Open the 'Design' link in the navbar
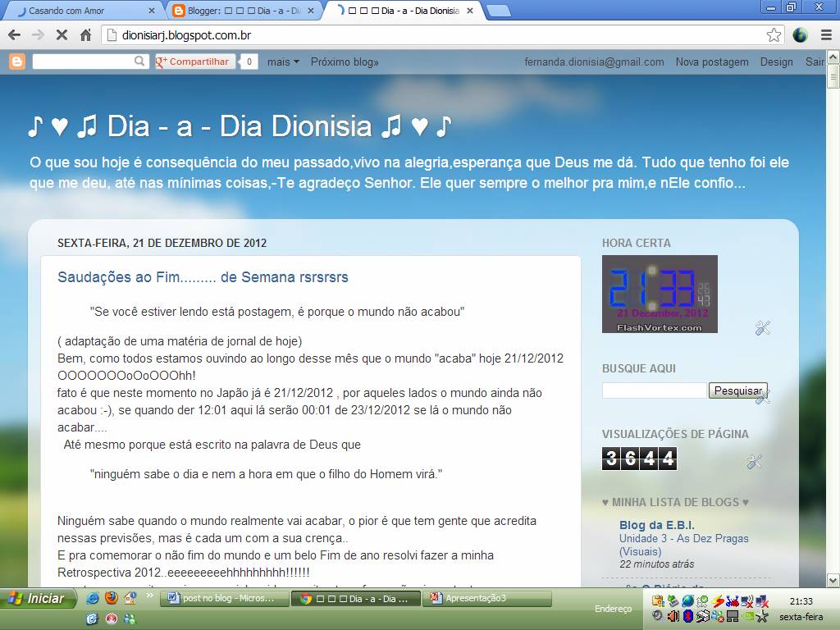 pyautogui.click(x=776, y=62)
